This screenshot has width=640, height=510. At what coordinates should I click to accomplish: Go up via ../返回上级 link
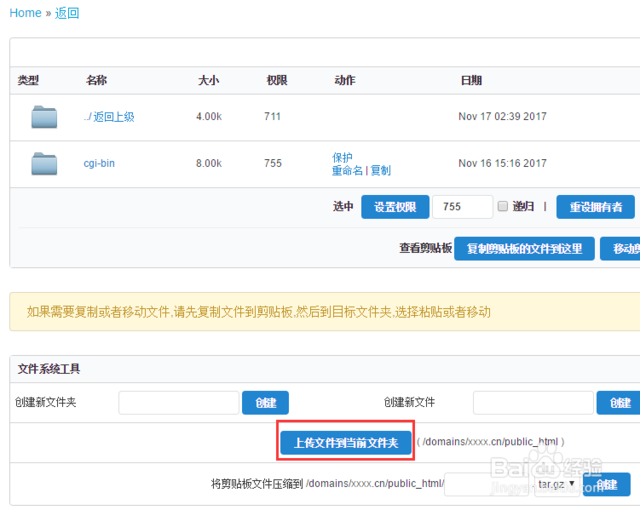[x=109, y=117]
